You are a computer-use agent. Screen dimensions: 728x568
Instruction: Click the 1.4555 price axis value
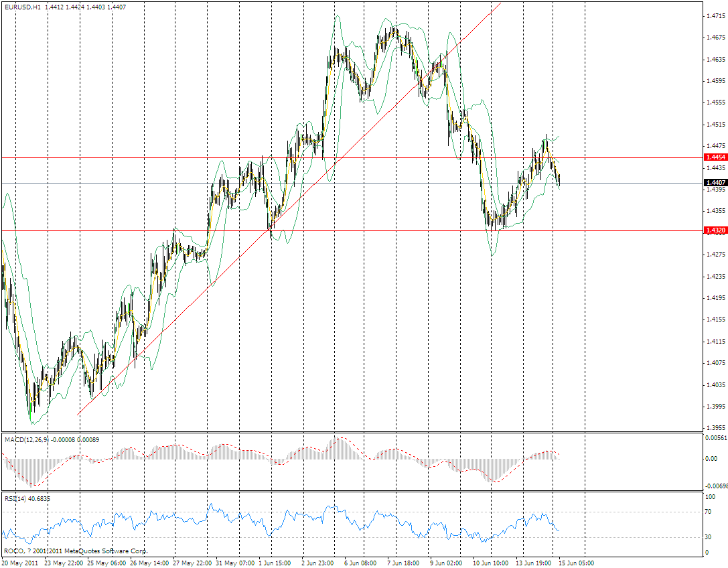pos(715,102)
